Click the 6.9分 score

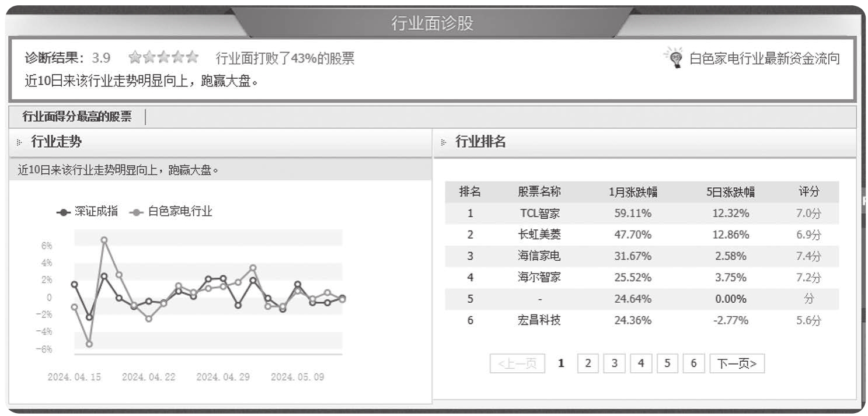pyautogui.click(x=808, y=235)
